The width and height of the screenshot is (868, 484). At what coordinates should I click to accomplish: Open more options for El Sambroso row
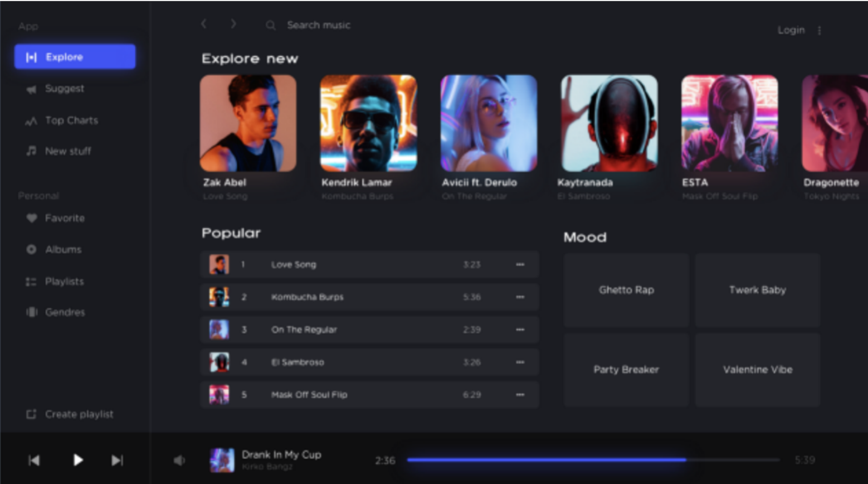tap(520, 362)
